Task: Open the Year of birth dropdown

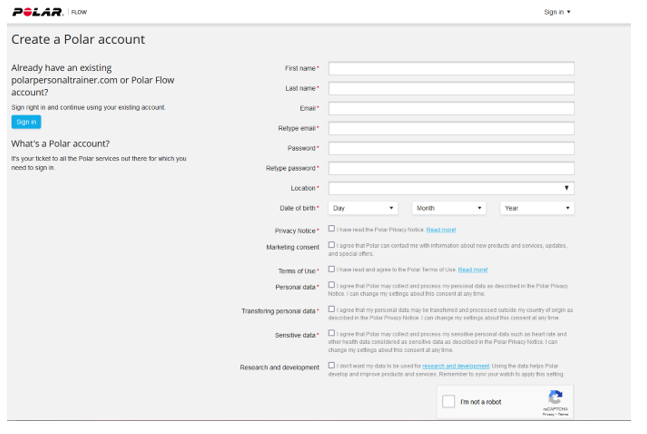Action: [537, 208]
